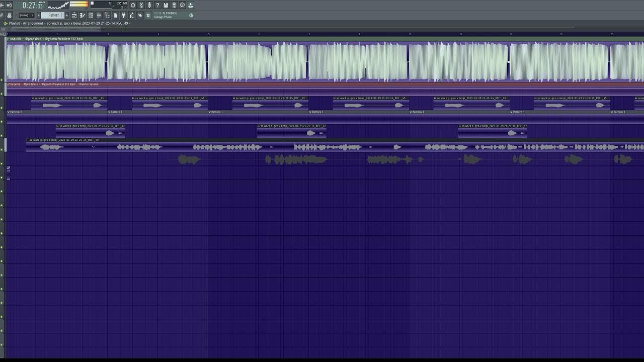Image resolution: width=644 pixels, height=362 pixels.
Task: Click the CPU and memory usage panel
Action: (109, 5)
